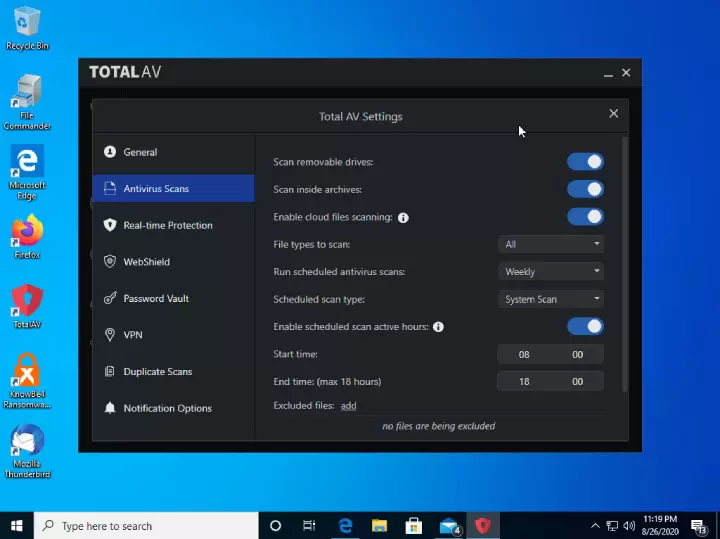Open General settings section

point(173,152)
